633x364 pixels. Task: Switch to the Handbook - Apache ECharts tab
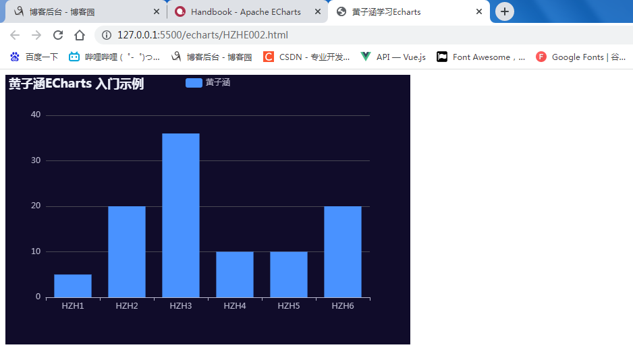[247, 11]
